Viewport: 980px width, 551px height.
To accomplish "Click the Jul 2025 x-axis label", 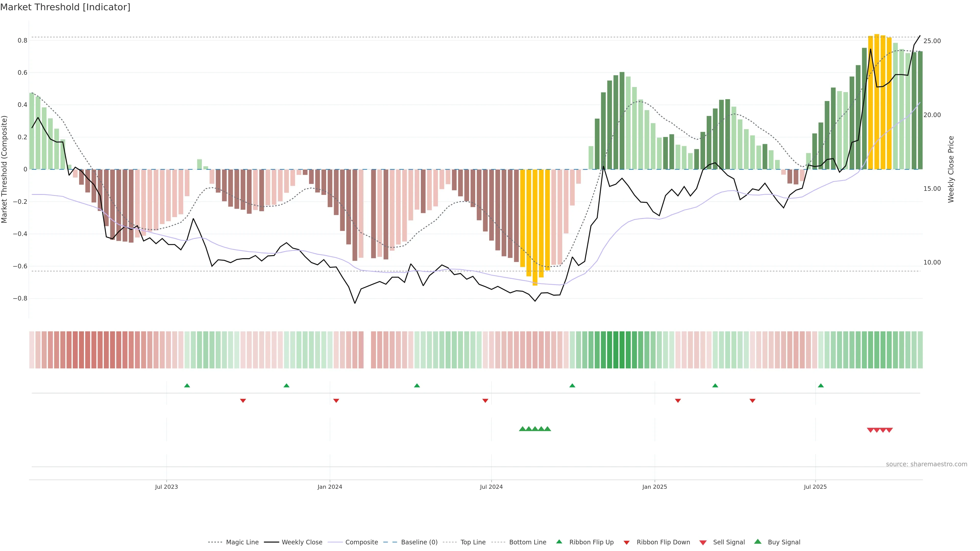I will click(x=815, y=487).
